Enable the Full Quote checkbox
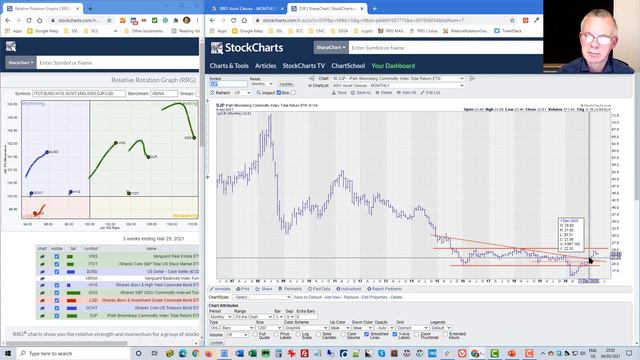The width and height of the screenshot is (640, 360). coord(255,335)
